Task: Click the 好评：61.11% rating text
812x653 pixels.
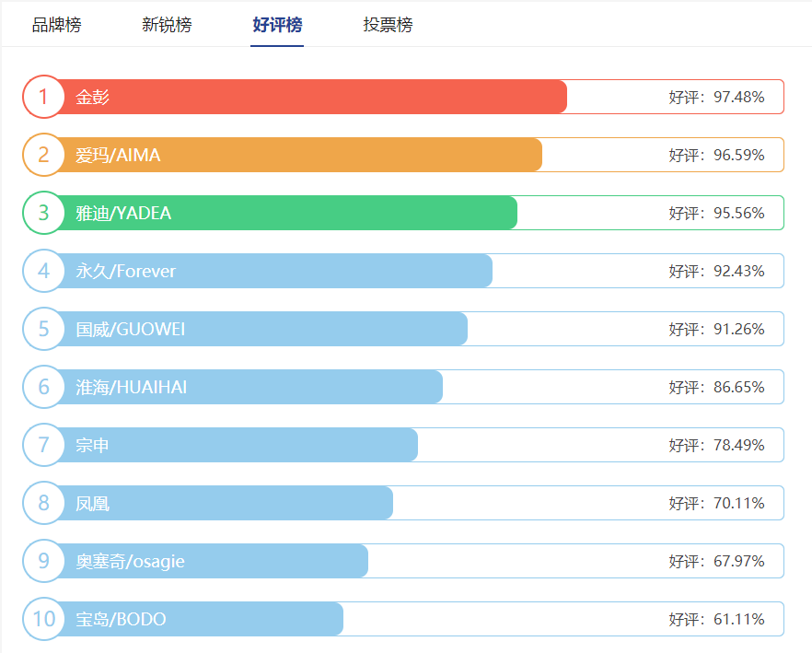Action: pos(716,619)
